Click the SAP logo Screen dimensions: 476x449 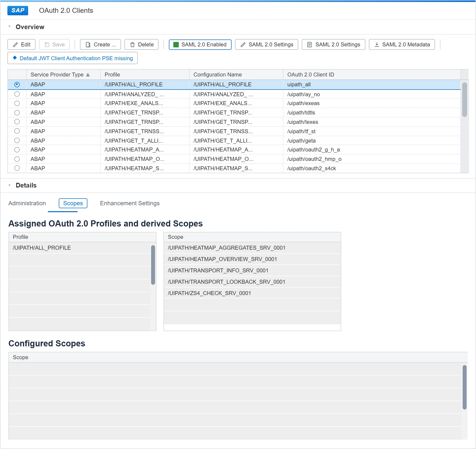[18, 10]
